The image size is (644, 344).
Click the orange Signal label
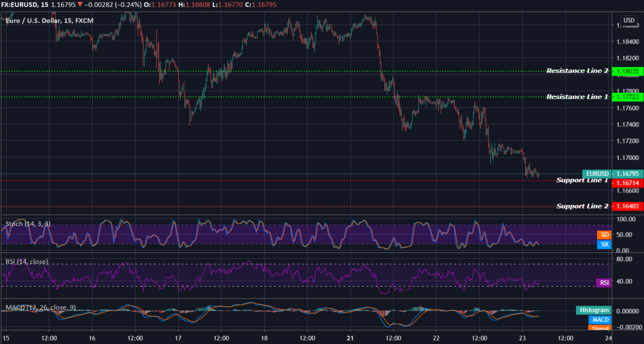tap(600, 328)
